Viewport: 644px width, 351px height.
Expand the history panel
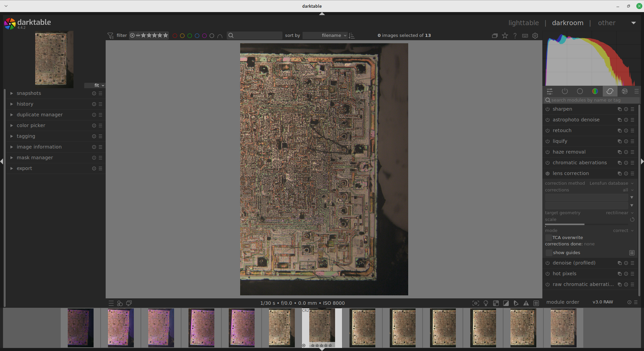tap(25, 104)
